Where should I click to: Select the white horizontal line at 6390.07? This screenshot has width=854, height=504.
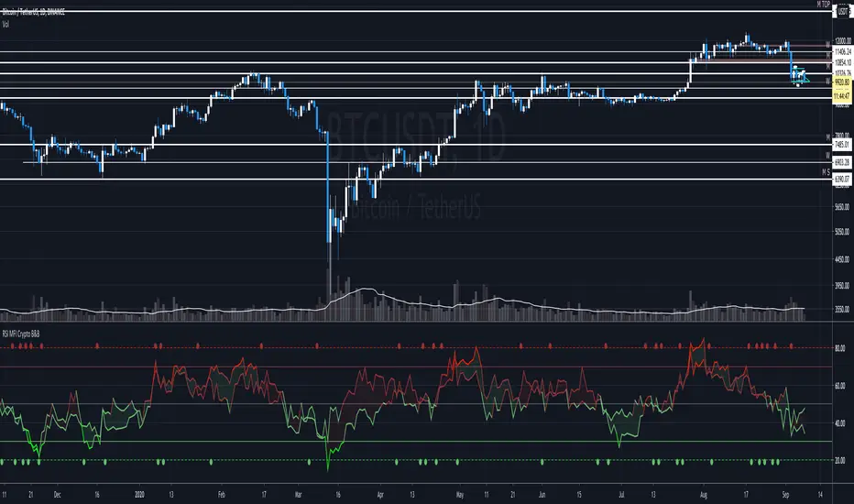414,179
